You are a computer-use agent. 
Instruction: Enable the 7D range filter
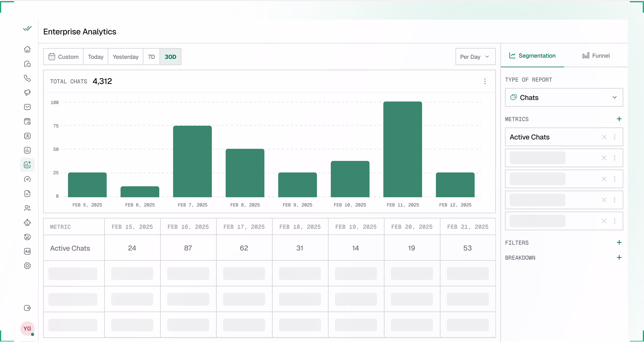[151, 57]
